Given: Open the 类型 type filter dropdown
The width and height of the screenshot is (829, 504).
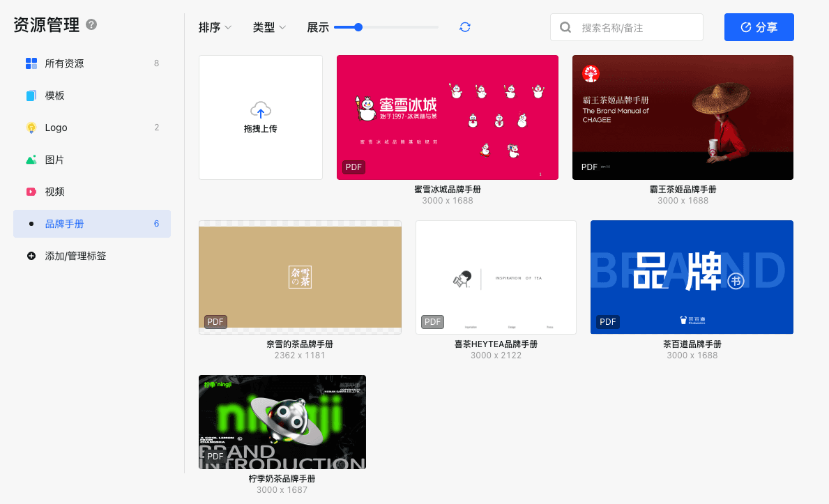Looking at the screenshot, I should click(269, 27).
